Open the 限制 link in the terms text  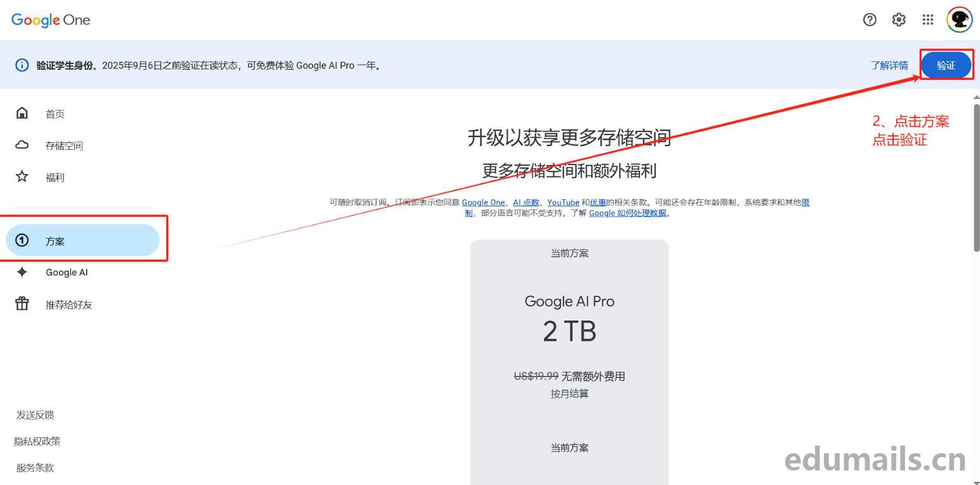805,203
